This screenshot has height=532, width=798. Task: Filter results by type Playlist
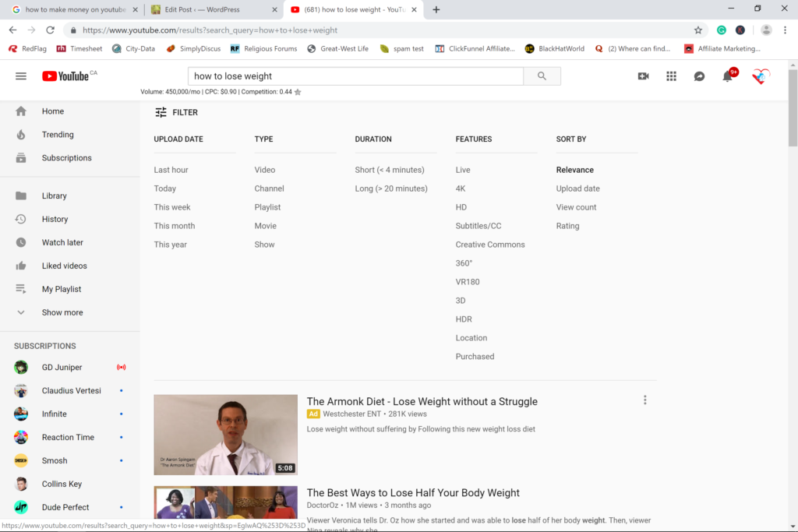(268, 207)
